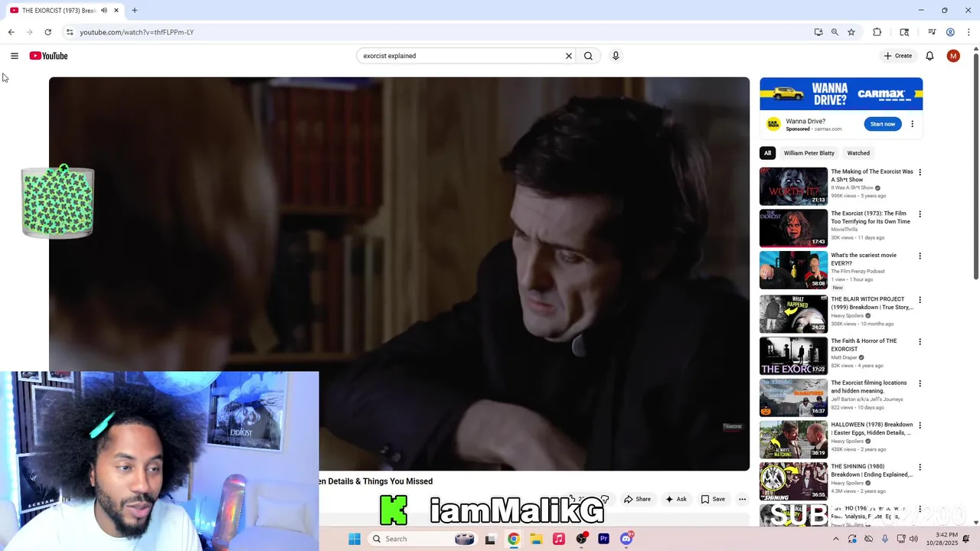This screenshot has width=980, height=551.
Task: Clear the search box with the X icon
Action: [569, 56]
